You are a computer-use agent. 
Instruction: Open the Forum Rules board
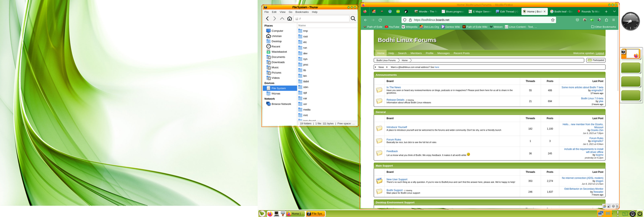click(393, 140)
